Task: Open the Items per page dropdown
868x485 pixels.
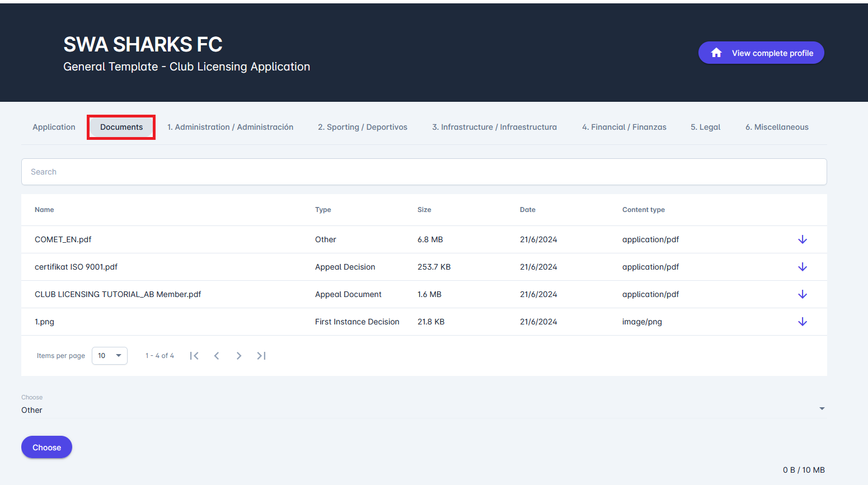Action: (x=110, y=356)
